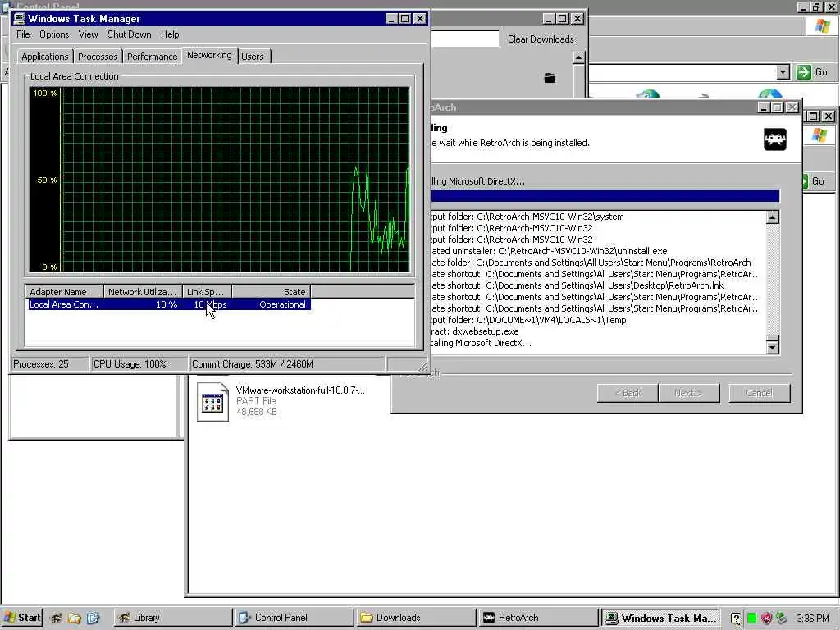The image size is (840, 630).
Task: Click the 48,688 KB file size text
Action: [x=257, y=412]
